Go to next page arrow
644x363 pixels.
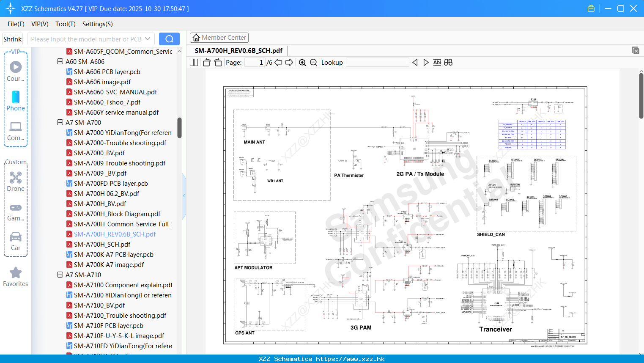point(289,63)
